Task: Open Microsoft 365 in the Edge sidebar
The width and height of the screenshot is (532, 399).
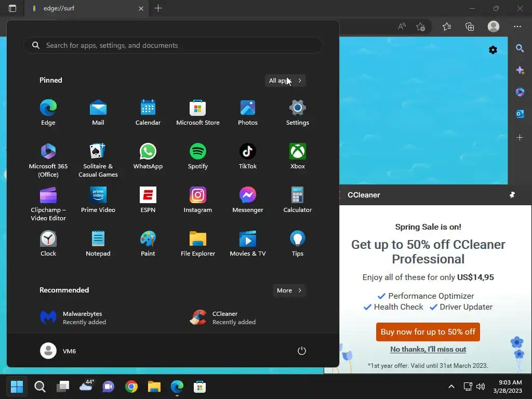Action: (520, 91)
